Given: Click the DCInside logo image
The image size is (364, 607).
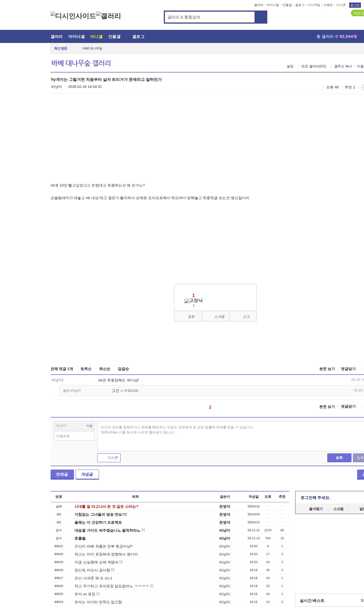Looking at the screenshot, I should pyautogui.click(x=73, y=16).
